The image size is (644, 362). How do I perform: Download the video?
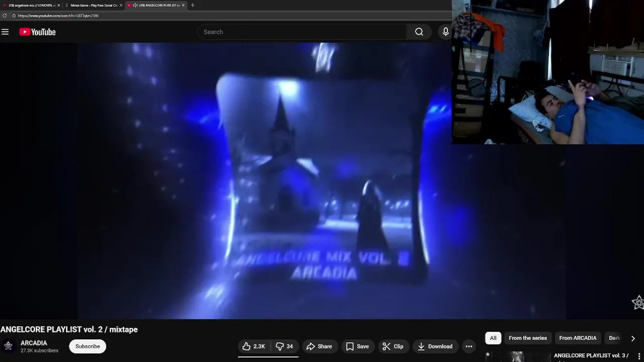coord(435,346)
